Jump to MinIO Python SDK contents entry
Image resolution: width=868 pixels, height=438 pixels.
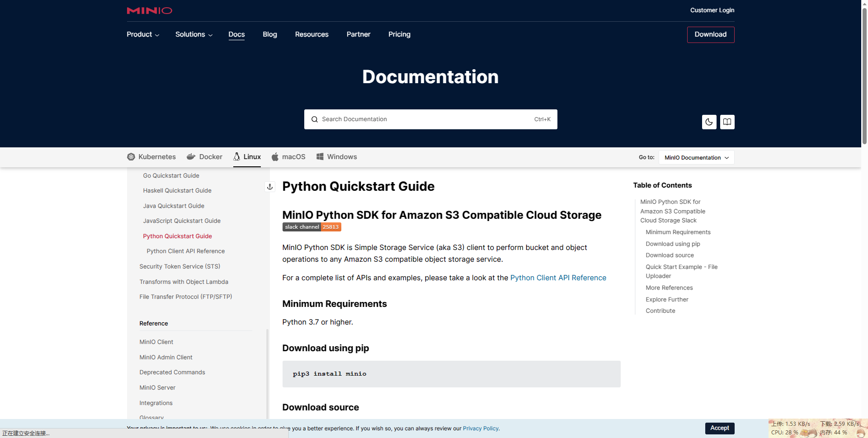pyautogui.click(x=673, y=211)
